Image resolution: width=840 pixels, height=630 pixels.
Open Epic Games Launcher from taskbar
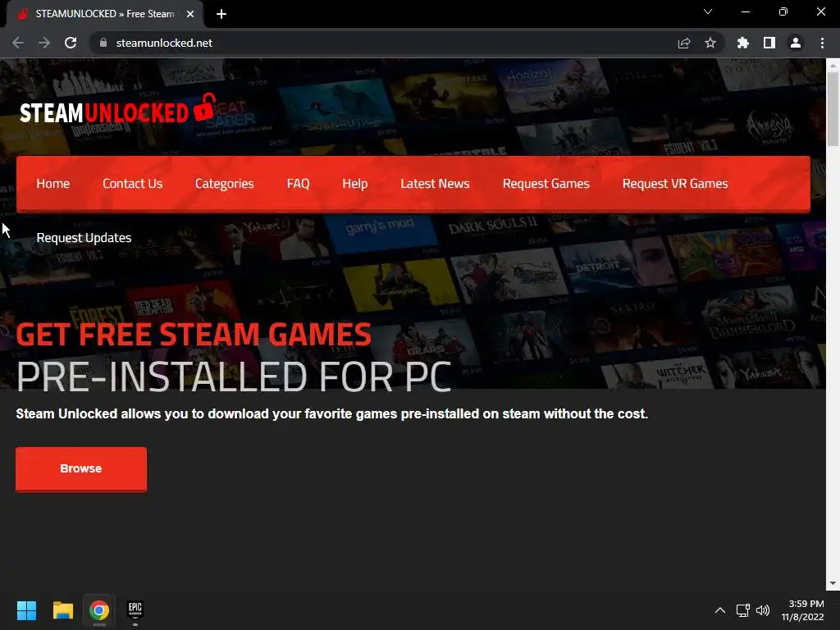pyautogui.click(x=135, y=610)
